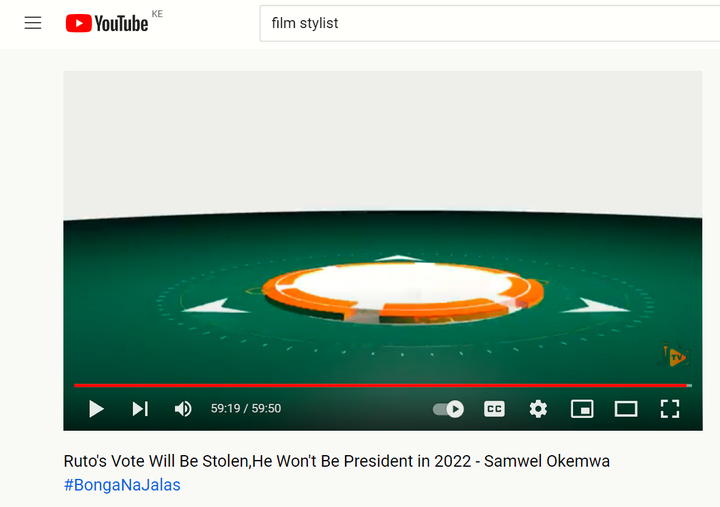Click the orange ring graphic in video frame

[403, 292]
